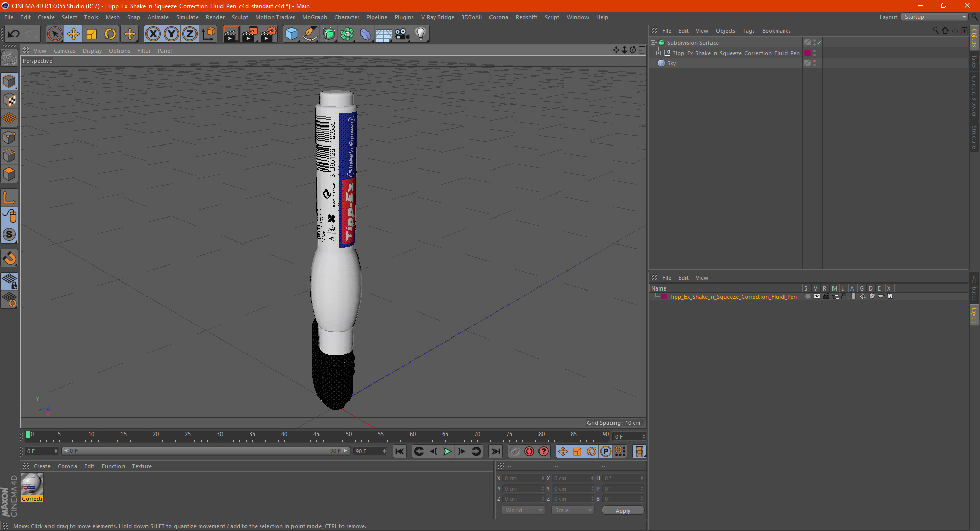Image resolution: width=980 pixels, height=531 pixels.
Task: Toggle Subdivision Surface enable checkmark
Action: tap(819, 43)
